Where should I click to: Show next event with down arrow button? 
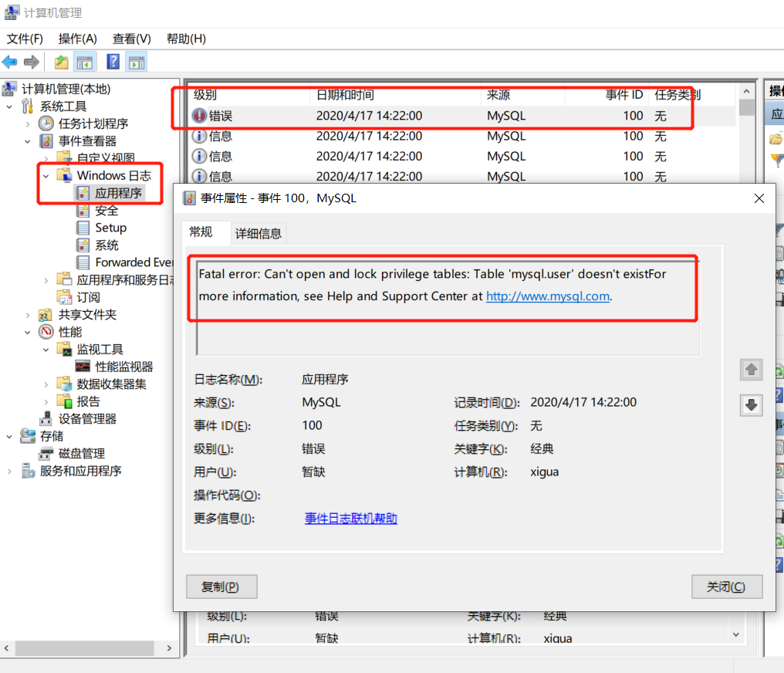[751, 405]
